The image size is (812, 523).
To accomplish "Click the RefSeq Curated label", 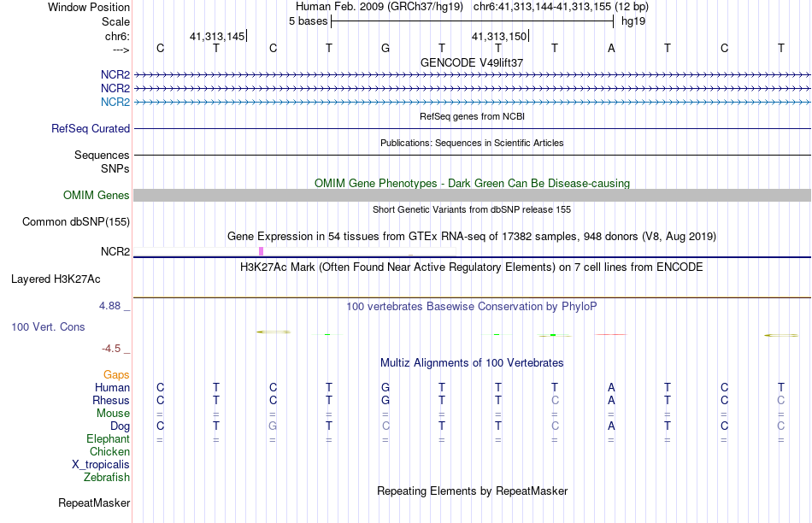I will pyautogui.click(x=91, y=128).
